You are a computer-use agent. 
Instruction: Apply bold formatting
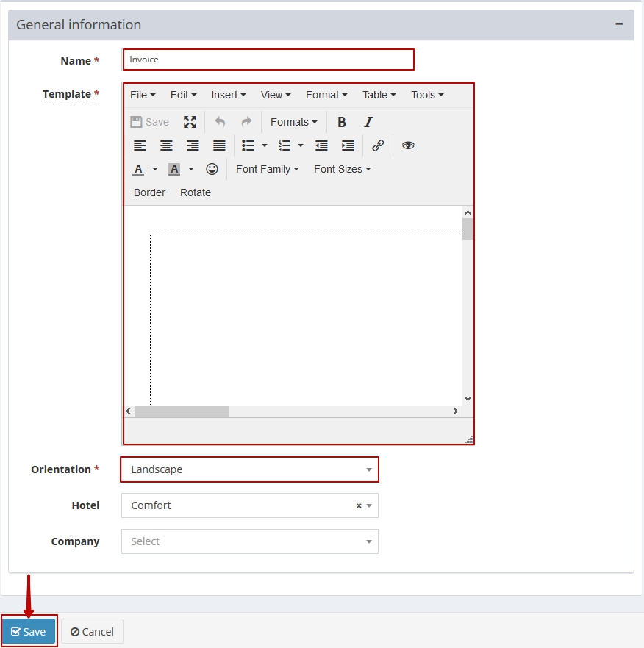(342, 122)
